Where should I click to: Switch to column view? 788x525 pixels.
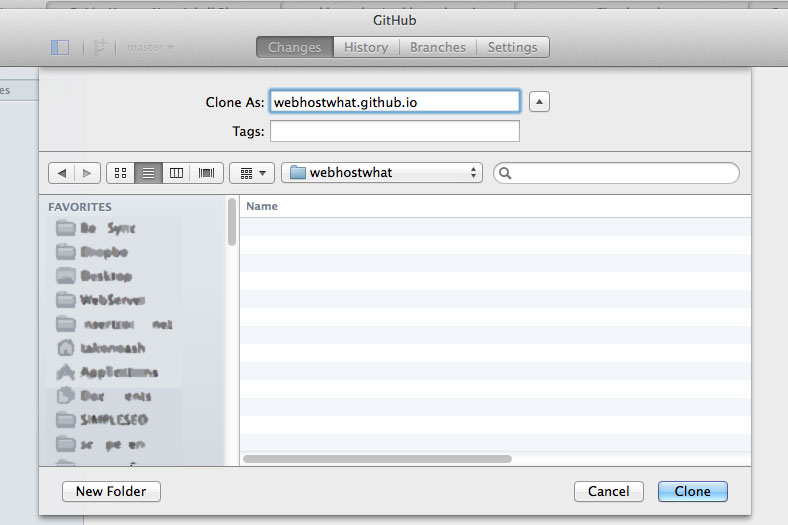(x=176, y=173)
